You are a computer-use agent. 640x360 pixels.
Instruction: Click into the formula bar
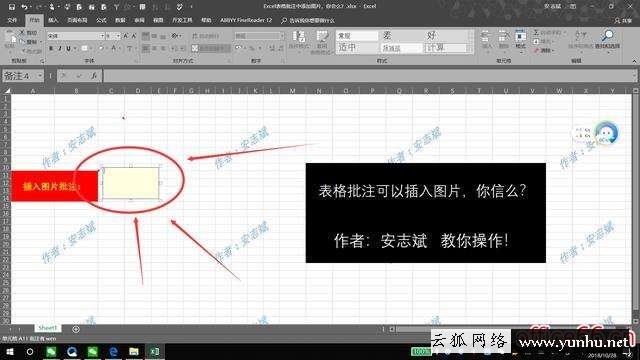[369, 76]
